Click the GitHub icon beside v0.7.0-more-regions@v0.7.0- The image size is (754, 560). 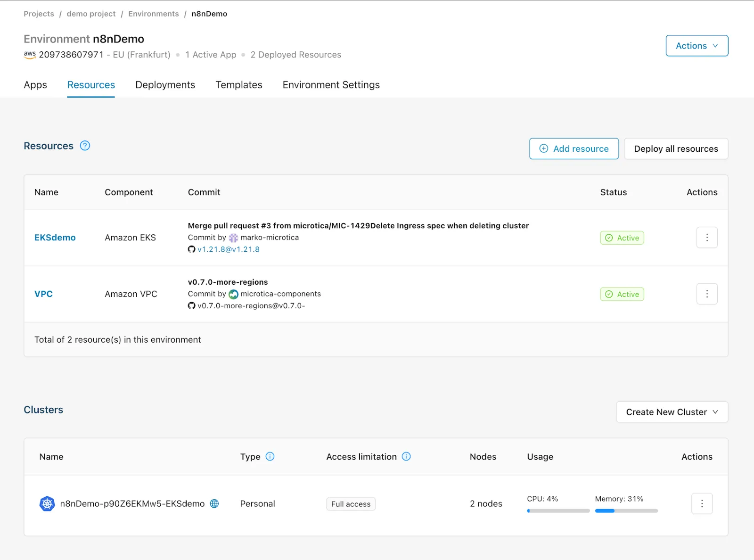click(x=191, y=305)
